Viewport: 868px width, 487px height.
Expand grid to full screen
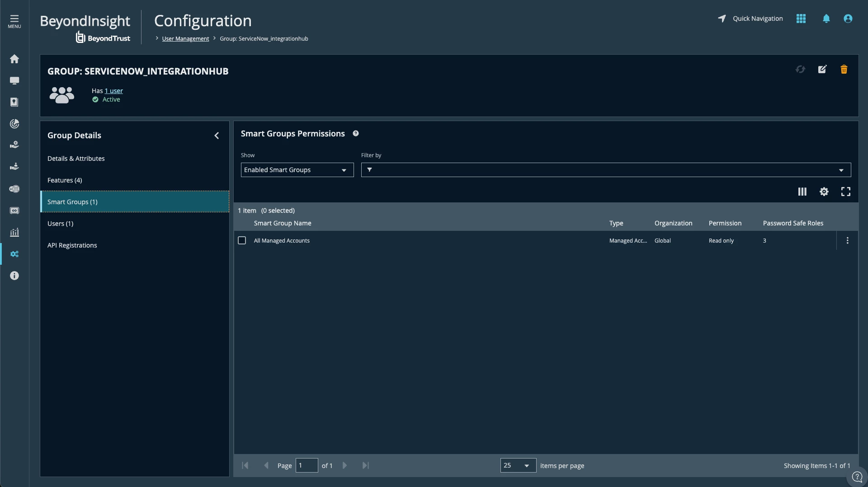(x=846, y=192)
